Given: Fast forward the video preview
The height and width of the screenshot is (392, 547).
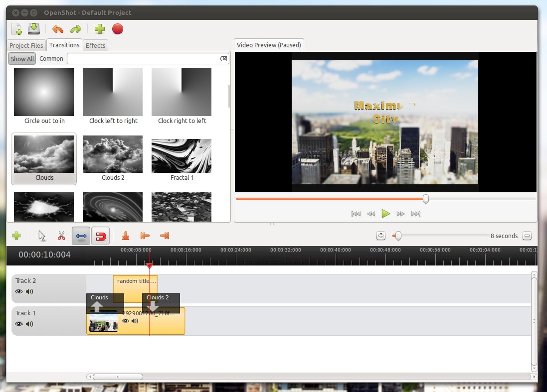Looking at the screenshot, I should click(x=400, y=214).
